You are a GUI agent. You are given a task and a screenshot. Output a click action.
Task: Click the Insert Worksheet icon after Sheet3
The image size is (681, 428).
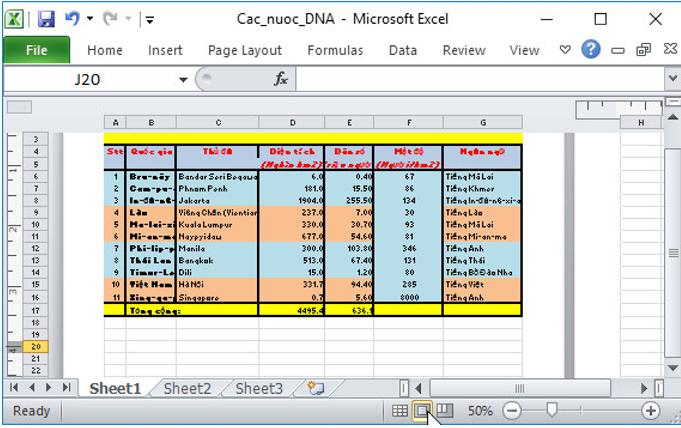click(317, 388)
